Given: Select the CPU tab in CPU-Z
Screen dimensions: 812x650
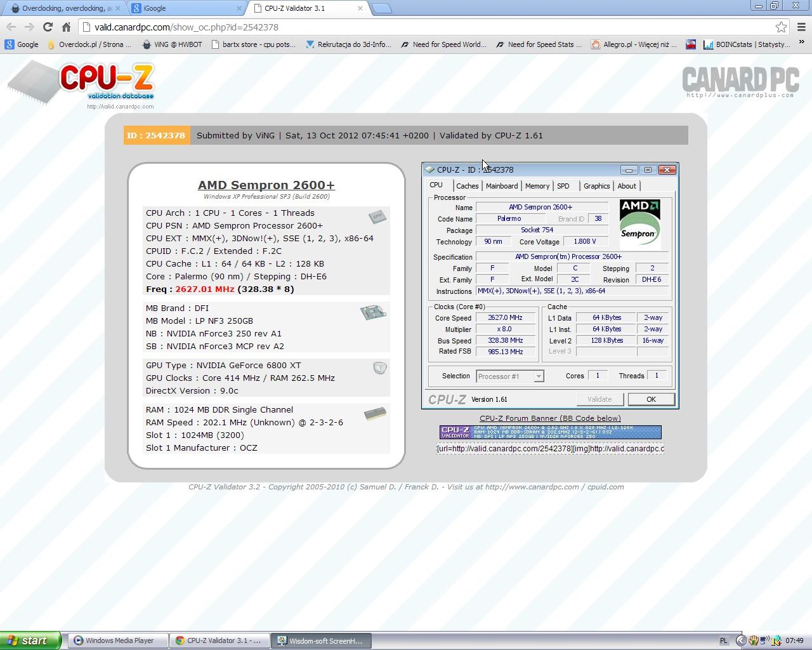Looking at the screenshot, I should (436, 185).
